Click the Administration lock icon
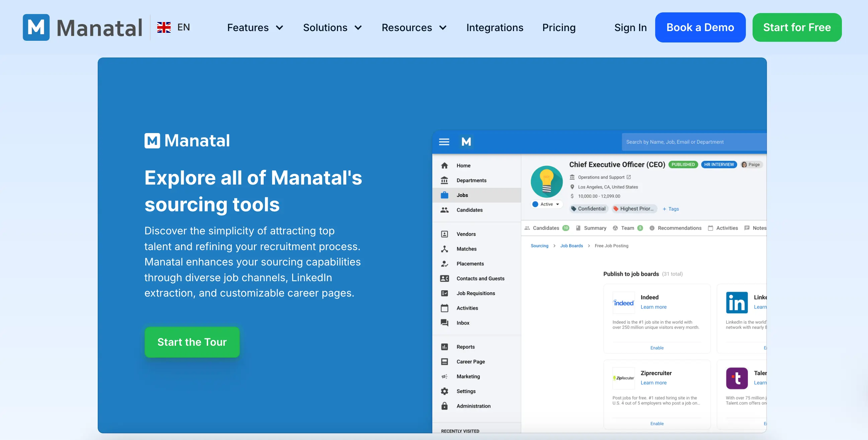868x440 pixels. click(445, 406)
